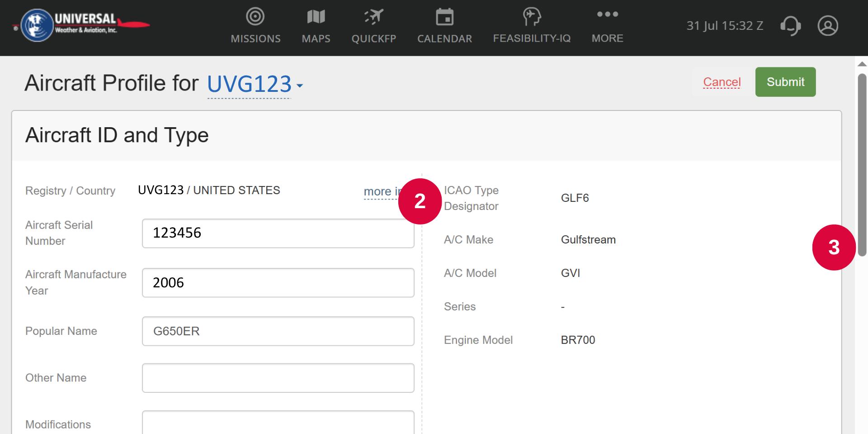Click the Modifications input field
Image resolution: width=868 pixels, height=434 pixels.
click(278, 422)
